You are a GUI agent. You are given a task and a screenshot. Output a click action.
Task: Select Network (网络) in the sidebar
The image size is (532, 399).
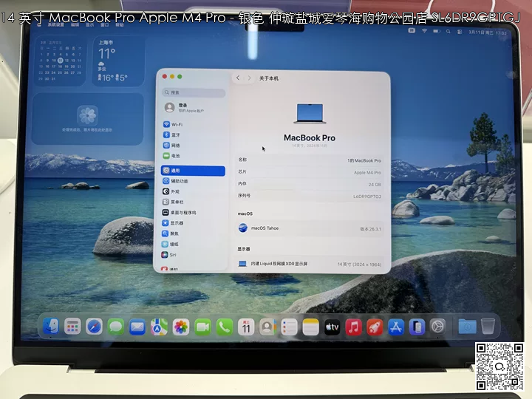pyautogui.click(x=176, y=146)
